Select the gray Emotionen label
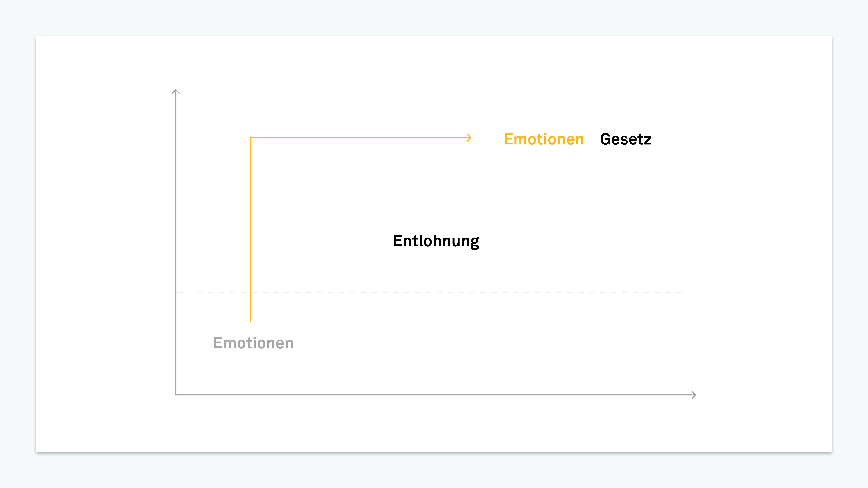Viewport: 868px width, 488px height. point(253,343)
